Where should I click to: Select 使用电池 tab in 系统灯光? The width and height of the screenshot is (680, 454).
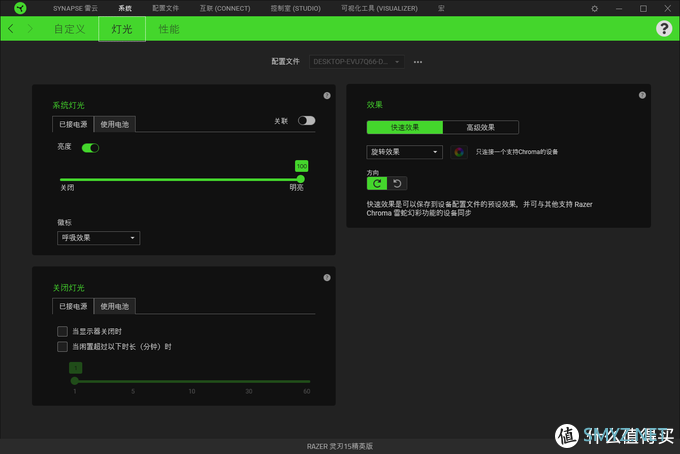[114, 124]
